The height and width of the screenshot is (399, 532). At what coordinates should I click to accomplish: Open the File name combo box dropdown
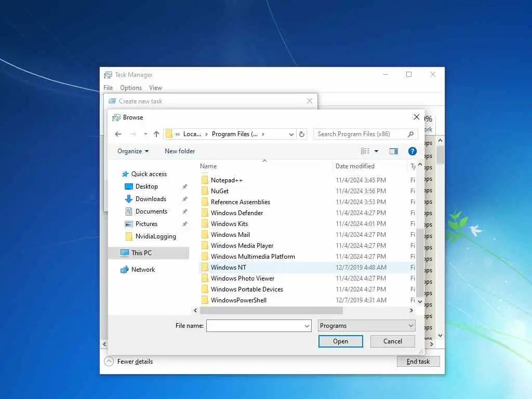pos(307,326)
